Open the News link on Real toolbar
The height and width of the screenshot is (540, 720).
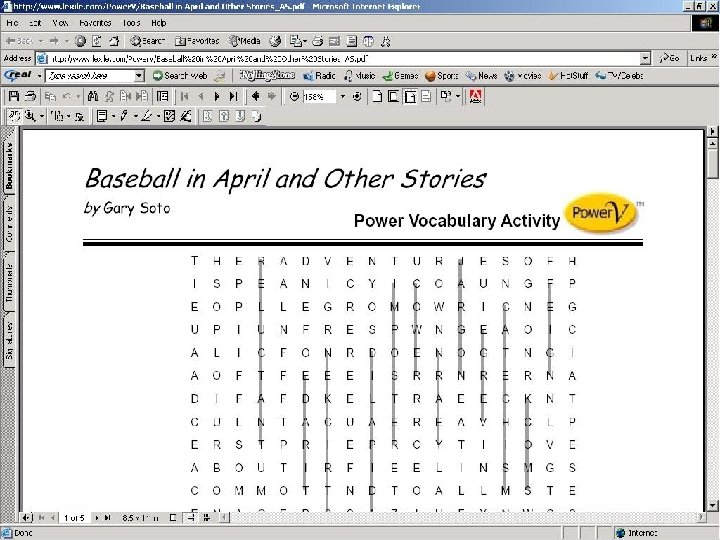click(x=481, y=76)
